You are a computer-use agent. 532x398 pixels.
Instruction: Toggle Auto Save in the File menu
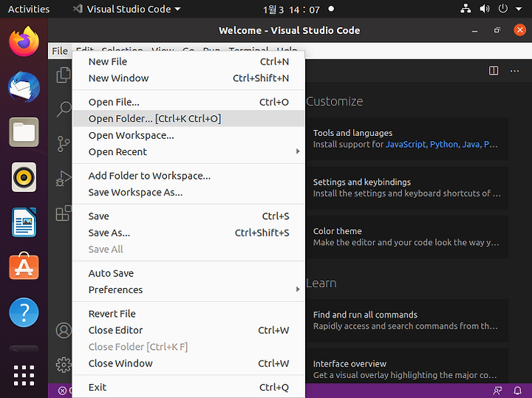188,273
